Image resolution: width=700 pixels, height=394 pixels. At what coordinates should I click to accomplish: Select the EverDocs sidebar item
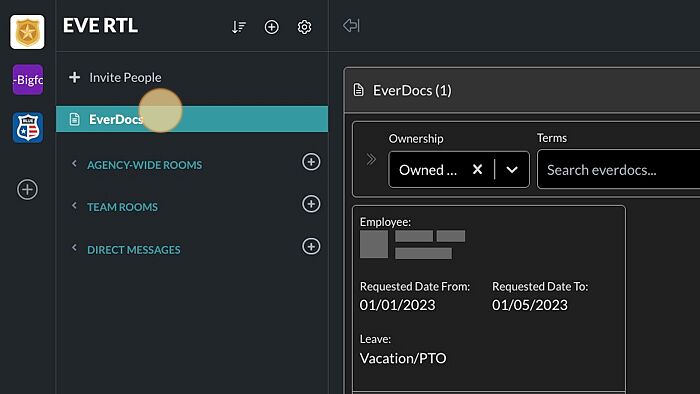click(x=192, y=119)
